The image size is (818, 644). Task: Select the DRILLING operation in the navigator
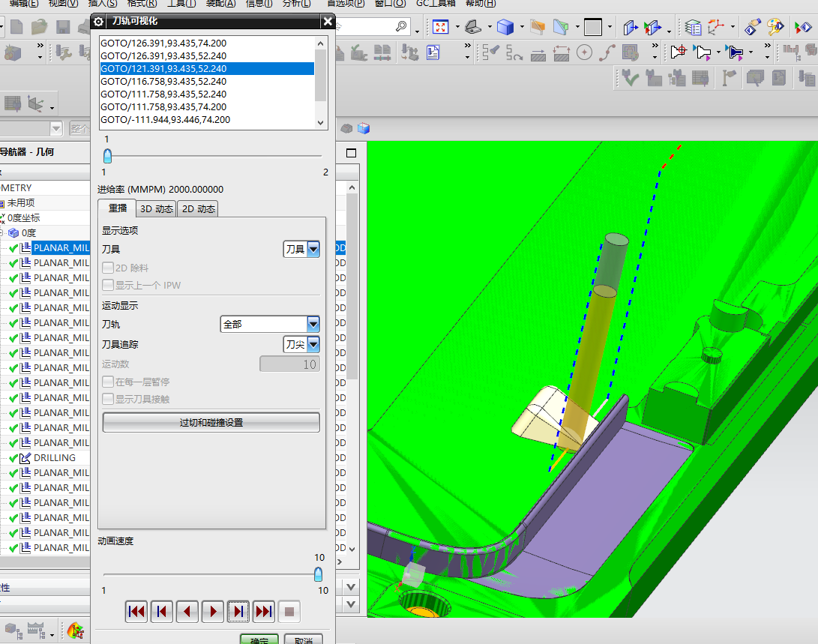coord(54,458)
